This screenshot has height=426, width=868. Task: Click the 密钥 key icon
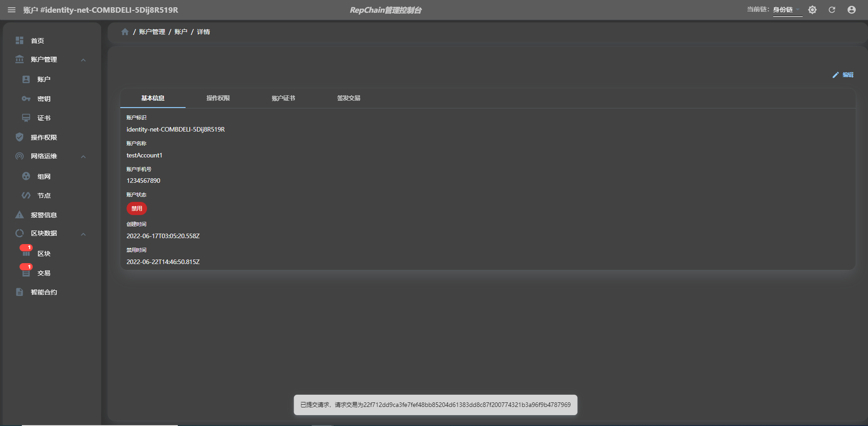pyautogui.click(x=26, y=98)
